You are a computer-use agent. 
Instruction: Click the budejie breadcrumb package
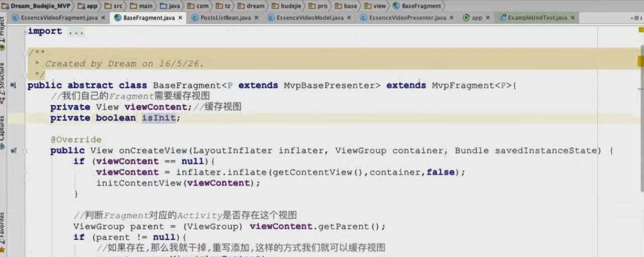(x=286, y=6)
